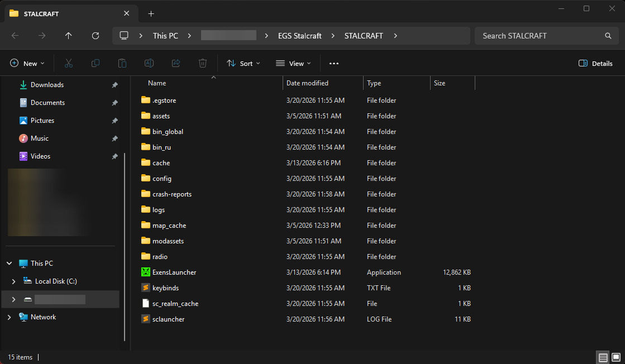The image size is (625, 364).
Task: Click the Share icon in toolbar
Action: pyautogui.click(x=176, y=64)
